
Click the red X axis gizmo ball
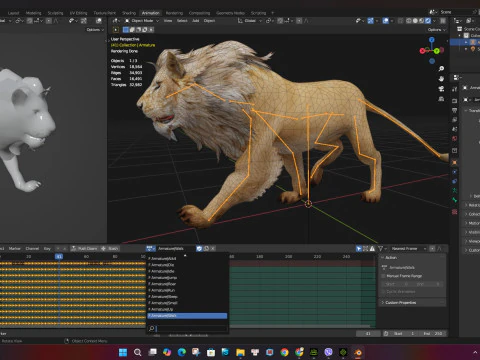pos(422,51)
